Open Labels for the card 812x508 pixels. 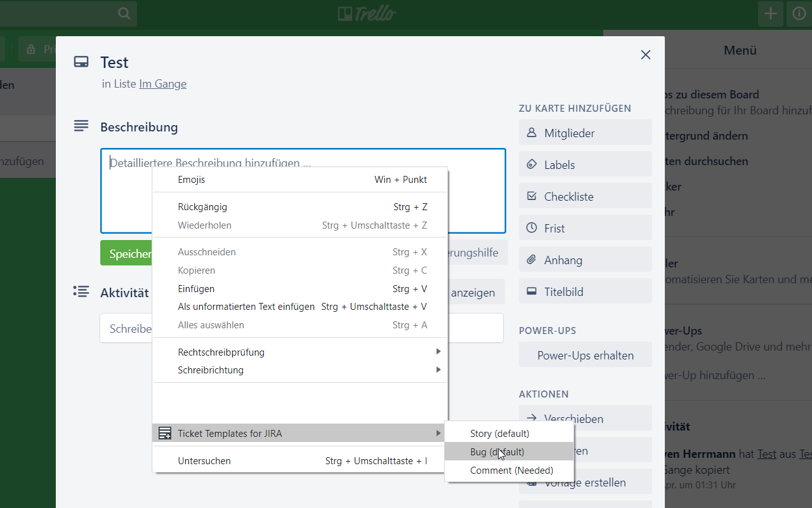tap(585, 164)
